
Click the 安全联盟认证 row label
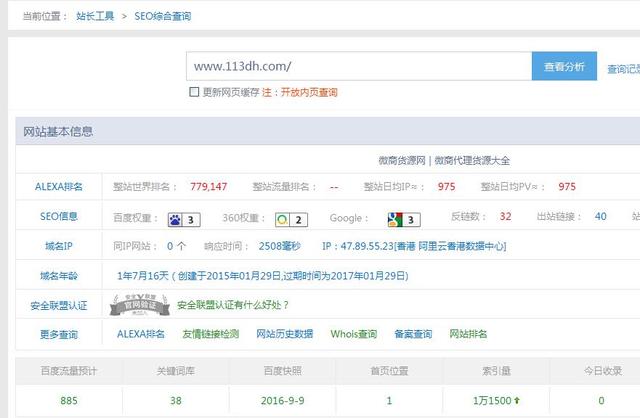point(59,306)
